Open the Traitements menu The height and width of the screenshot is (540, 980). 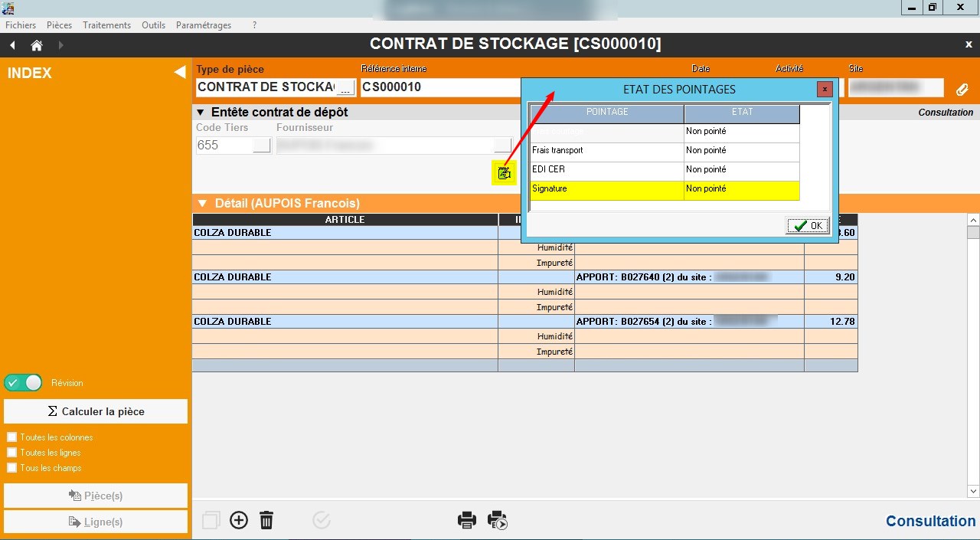pyautogui.click(x=106, y=25)
